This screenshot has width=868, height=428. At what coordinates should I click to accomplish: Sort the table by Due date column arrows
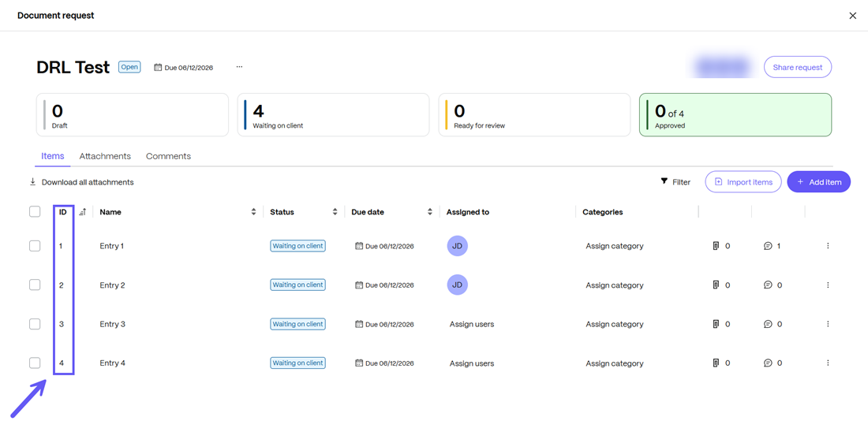[430, 212]
